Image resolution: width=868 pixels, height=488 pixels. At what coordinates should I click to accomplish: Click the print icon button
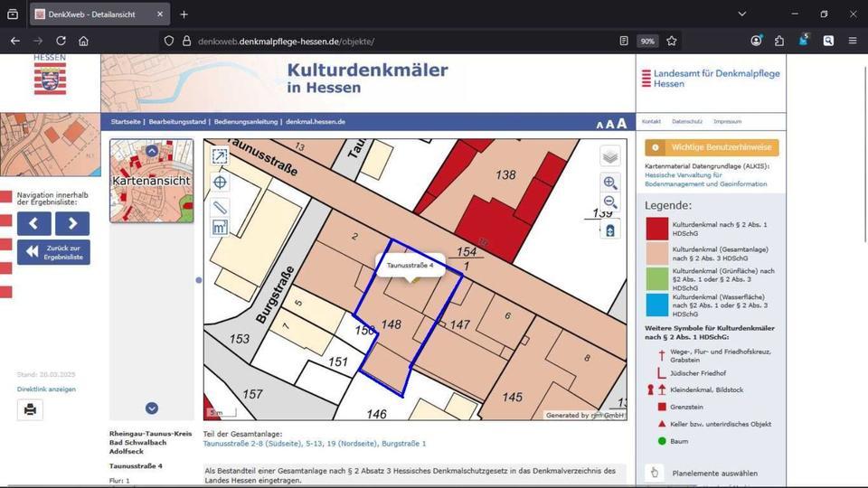coord(30,409)
